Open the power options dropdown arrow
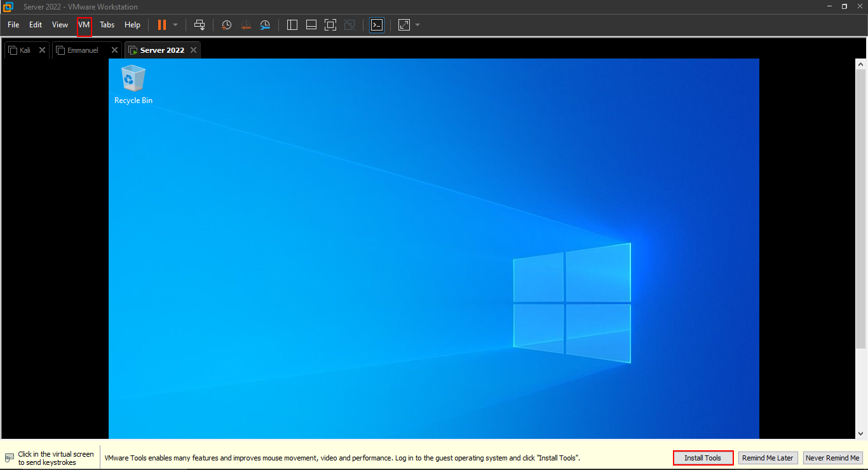Viewport: 868px width, 470px height. (x=175, y=25)
